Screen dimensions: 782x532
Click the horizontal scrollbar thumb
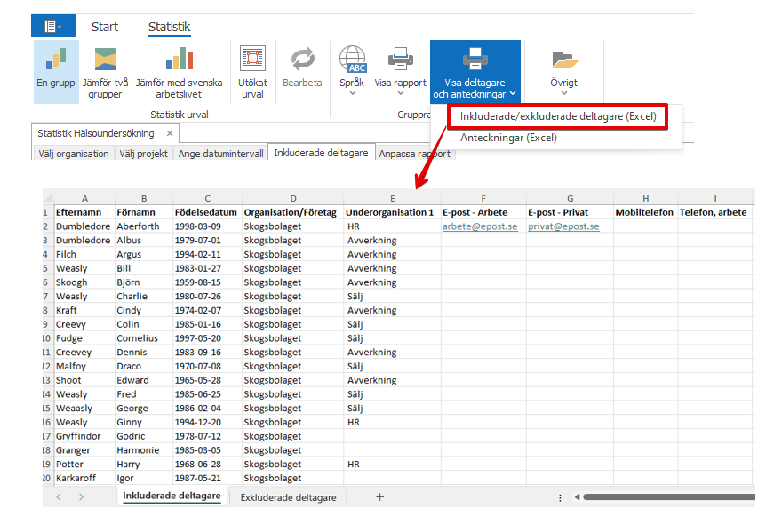click(669, 497)
